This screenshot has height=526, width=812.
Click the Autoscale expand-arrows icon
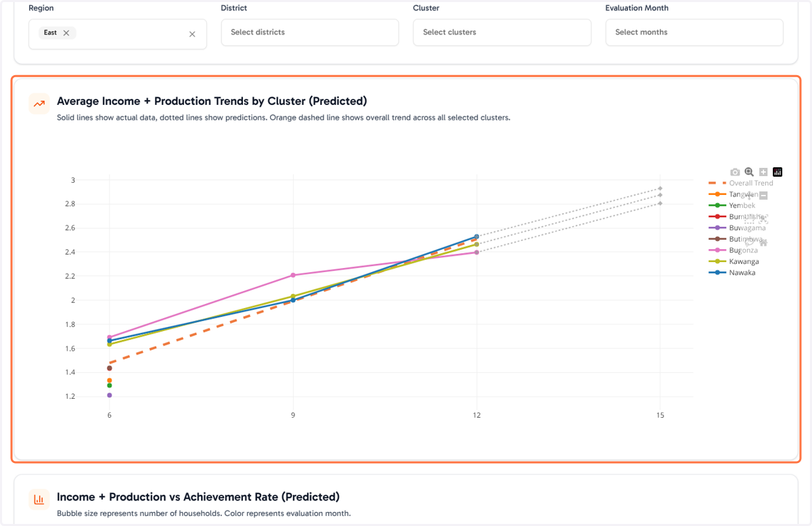763,220
